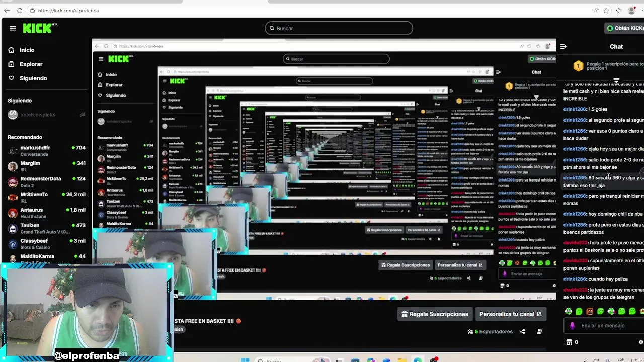Viewport: 644px width, 362px height.
Task: Click the read aloud icon in the address bar
Action: point(596,10)
